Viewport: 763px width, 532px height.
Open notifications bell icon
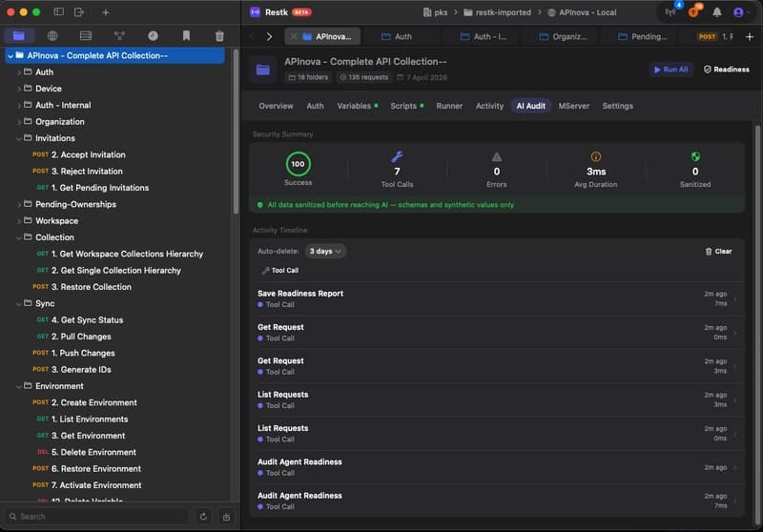tap(717, 12)
